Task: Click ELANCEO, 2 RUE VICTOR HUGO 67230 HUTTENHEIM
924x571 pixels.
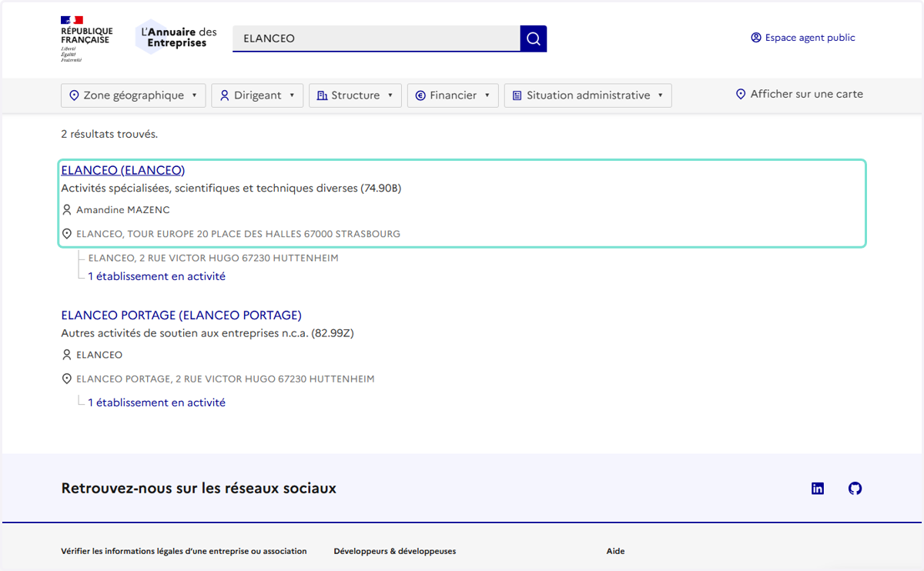Action: [x=213, y=258]
